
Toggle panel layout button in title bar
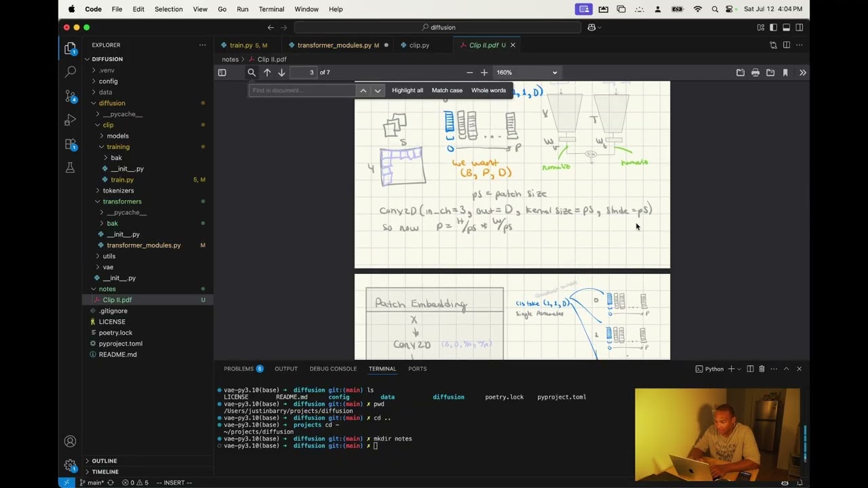click(x=786, y=27)
